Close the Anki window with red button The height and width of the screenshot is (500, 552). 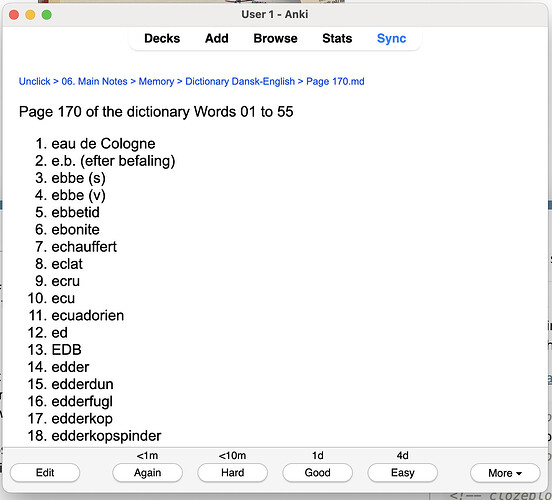pos(14,15)
